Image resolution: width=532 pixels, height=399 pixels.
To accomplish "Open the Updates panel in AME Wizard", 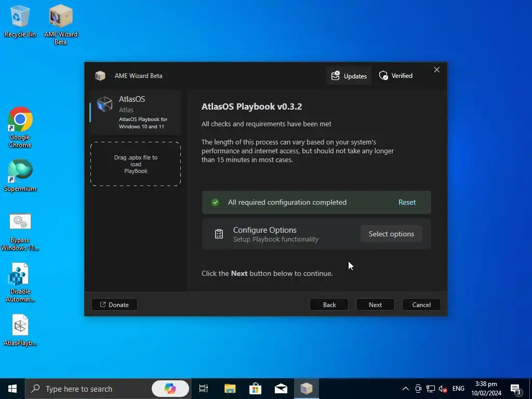I will 349,76.
